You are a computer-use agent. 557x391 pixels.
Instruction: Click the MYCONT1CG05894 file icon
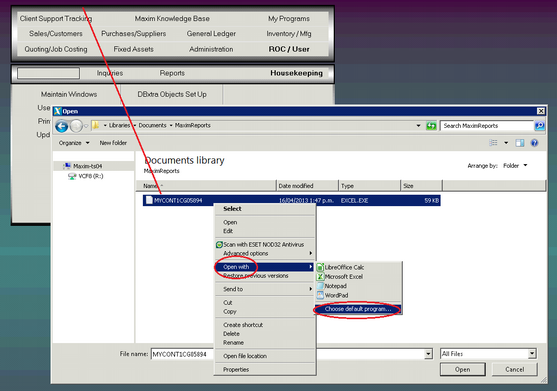point(149,200)
